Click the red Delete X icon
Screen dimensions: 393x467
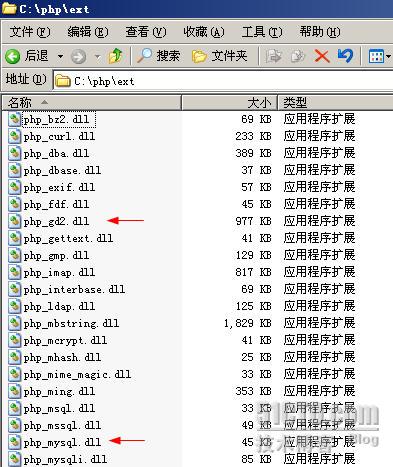pos(322,56)
